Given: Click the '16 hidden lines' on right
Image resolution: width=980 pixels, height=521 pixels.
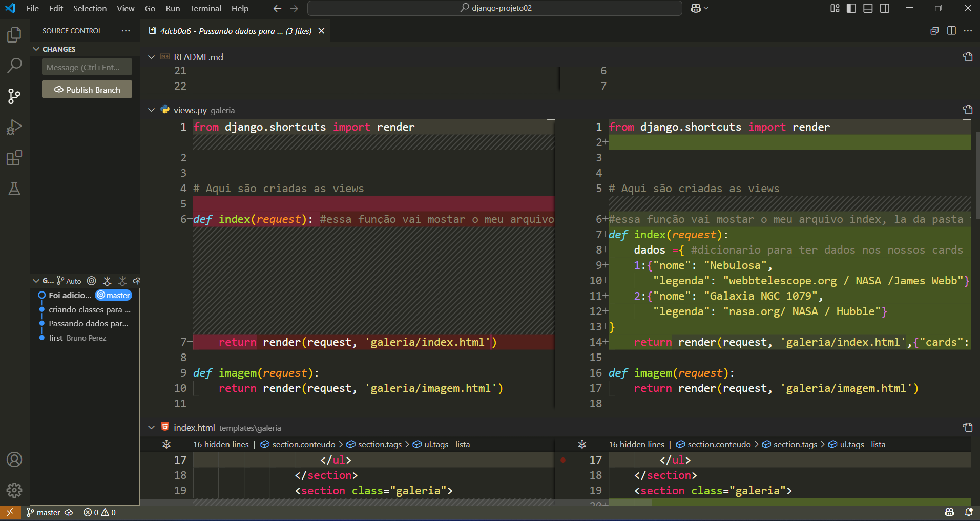Looking at the screenshot, I should click(636, 444).
